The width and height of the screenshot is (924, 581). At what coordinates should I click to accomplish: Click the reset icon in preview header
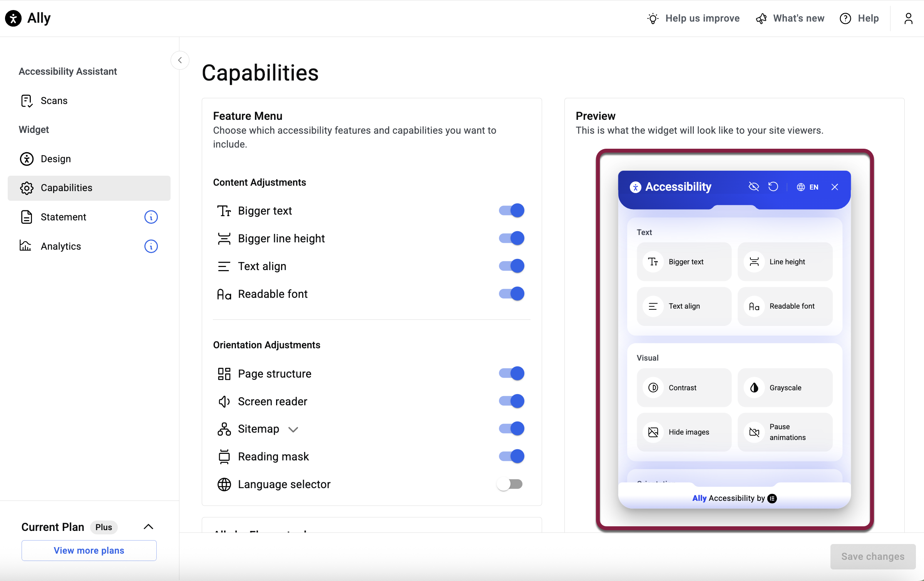click(773, 187)
